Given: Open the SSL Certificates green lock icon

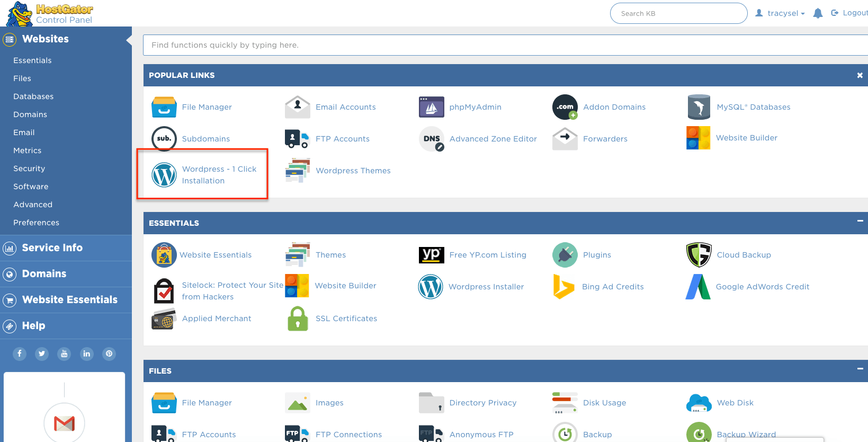Looking at the screenshot, I should click(x=298, y=319).
